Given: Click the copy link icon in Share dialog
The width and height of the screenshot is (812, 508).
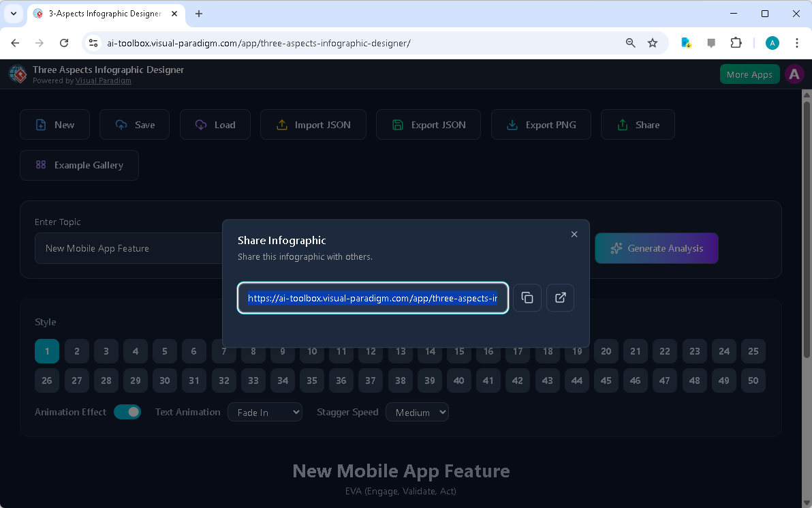Looking at the screenshot, I should tap(527, 298).
